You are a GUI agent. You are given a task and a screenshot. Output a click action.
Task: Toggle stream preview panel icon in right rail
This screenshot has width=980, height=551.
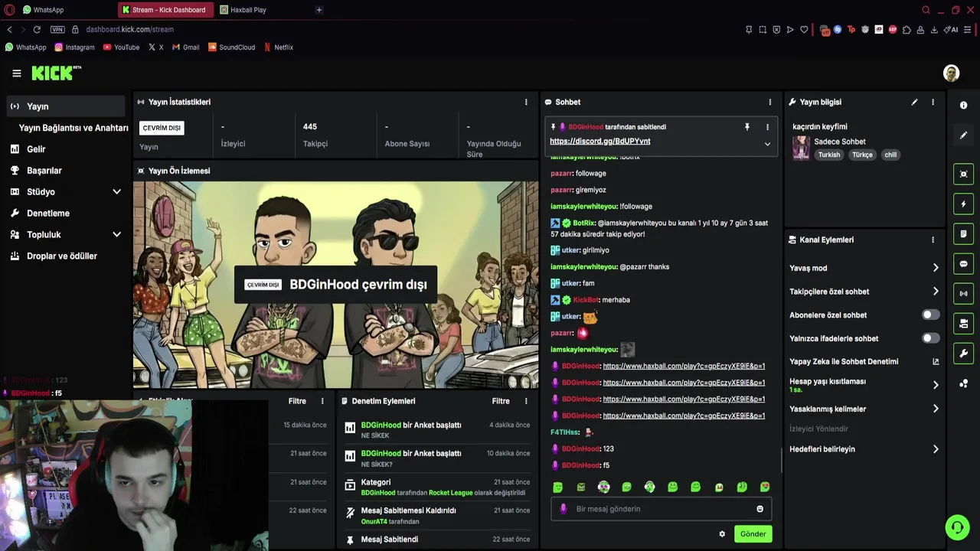[x=963, y=174]
